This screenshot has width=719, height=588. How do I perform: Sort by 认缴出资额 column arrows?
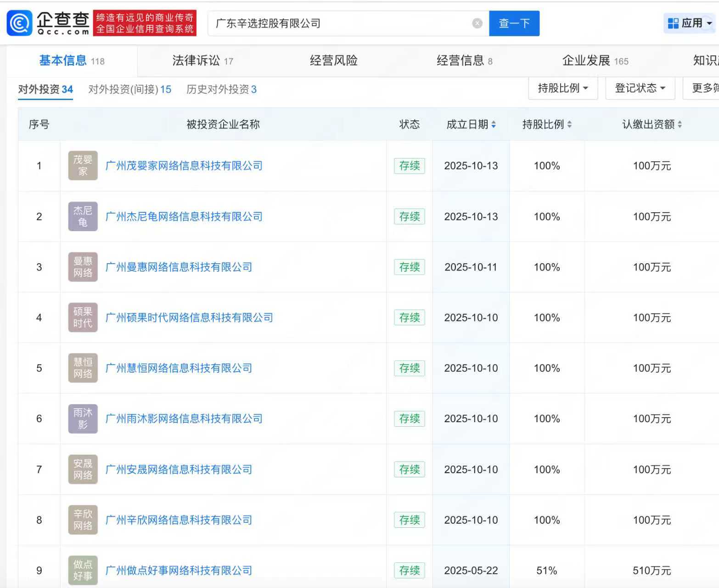click(680, 124)
